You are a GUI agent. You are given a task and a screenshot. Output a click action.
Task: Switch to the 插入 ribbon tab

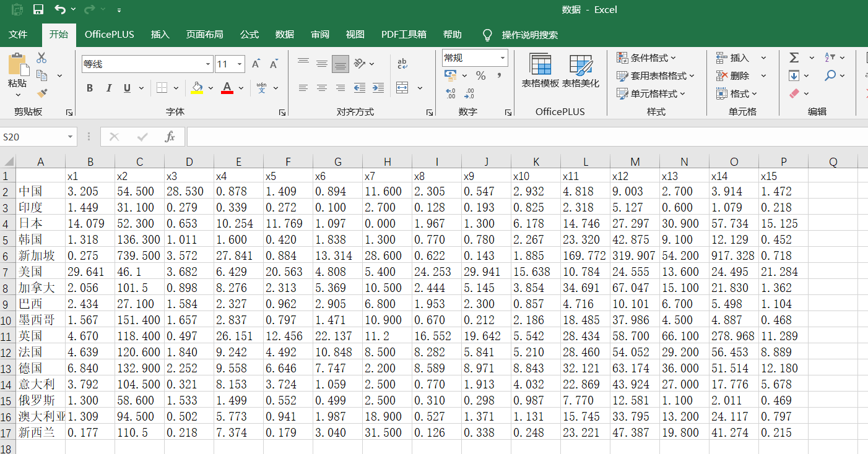(x=160, y=35)
